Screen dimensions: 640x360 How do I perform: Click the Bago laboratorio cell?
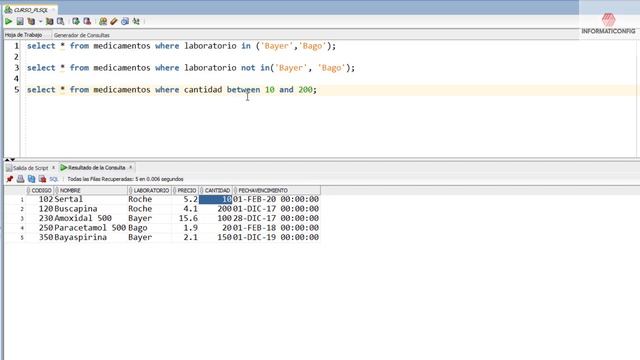pos(149,228)
